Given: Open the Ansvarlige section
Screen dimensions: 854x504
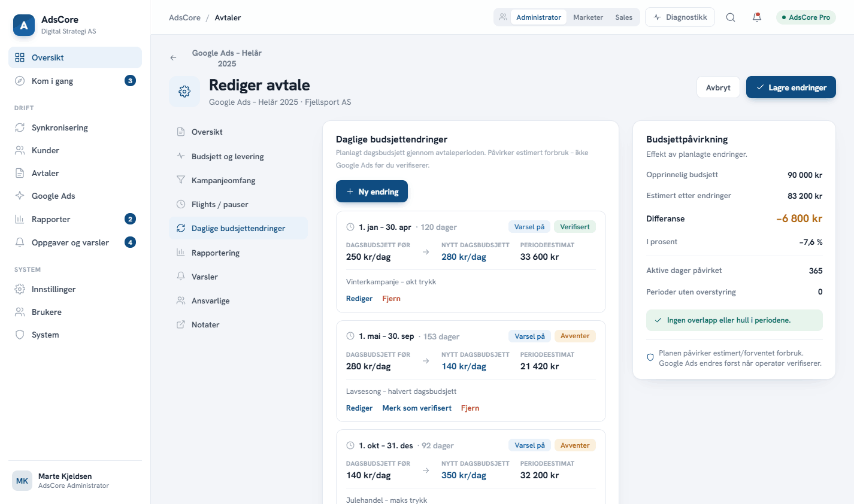Looking at the screenshot, I should [238, 300].
